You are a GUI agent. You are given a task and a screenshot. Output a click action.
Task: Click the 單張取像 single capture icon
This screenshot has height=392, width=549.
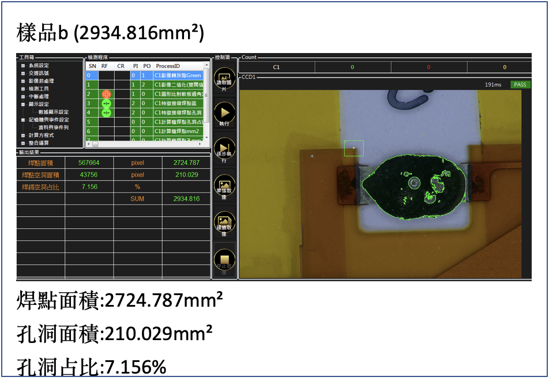224,186
